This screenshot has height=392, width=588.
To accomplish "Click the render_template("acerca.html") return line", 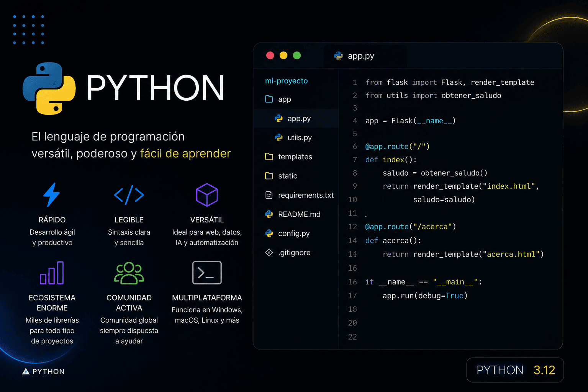I will pyautogui.click(x=463, y=254).
